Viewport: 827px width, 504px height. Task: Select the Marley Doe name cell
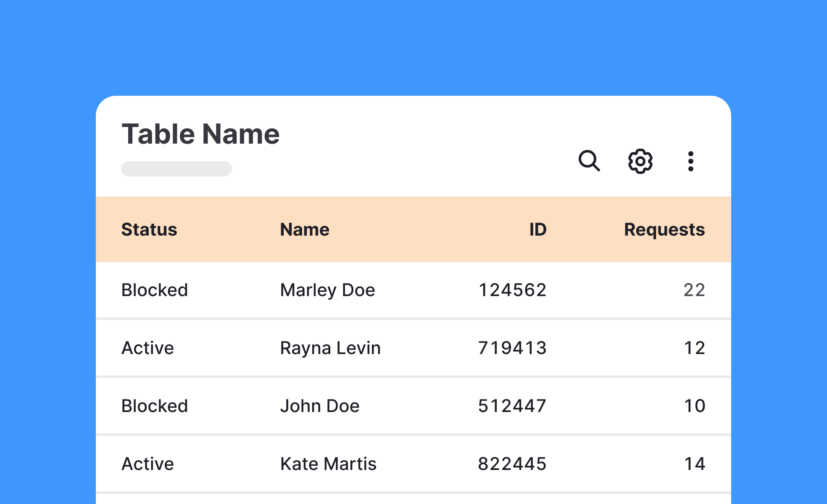[x=327, y=290]
